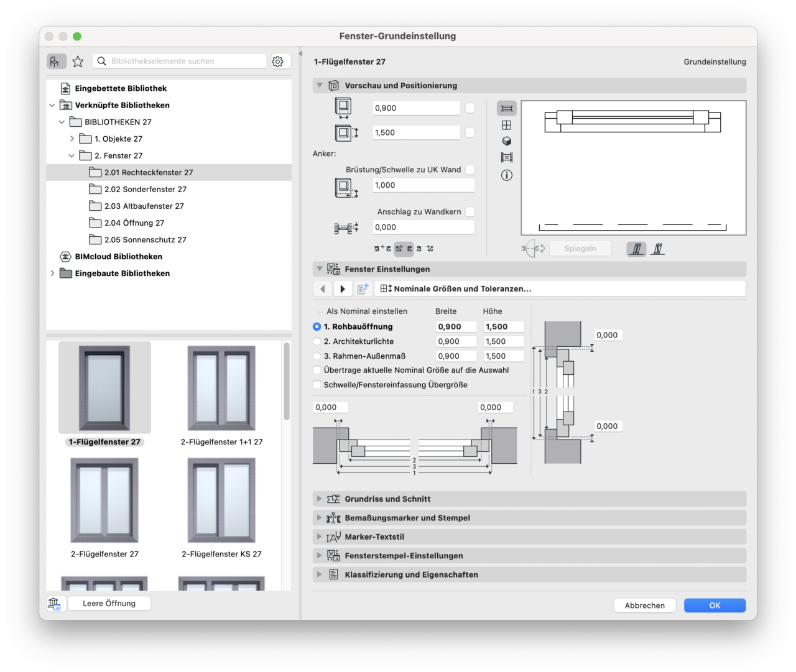The height and width of the screenshot is (672, 796).
Task: Switch the preview to 3D view
Action: [x=506, y=141]
